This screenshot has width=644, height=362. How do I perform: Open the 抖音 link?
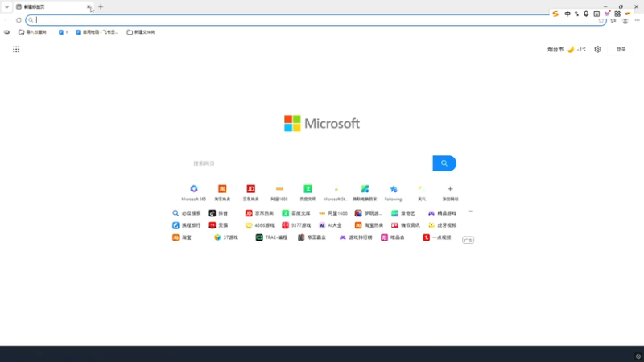218,213
